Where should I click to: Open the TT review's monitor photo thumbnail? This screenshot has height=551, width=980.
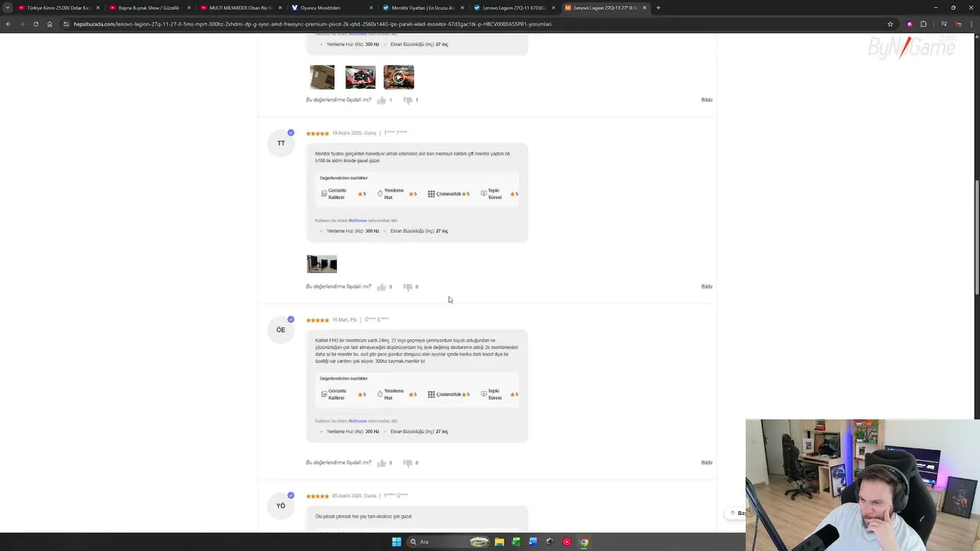coord(322,264)
